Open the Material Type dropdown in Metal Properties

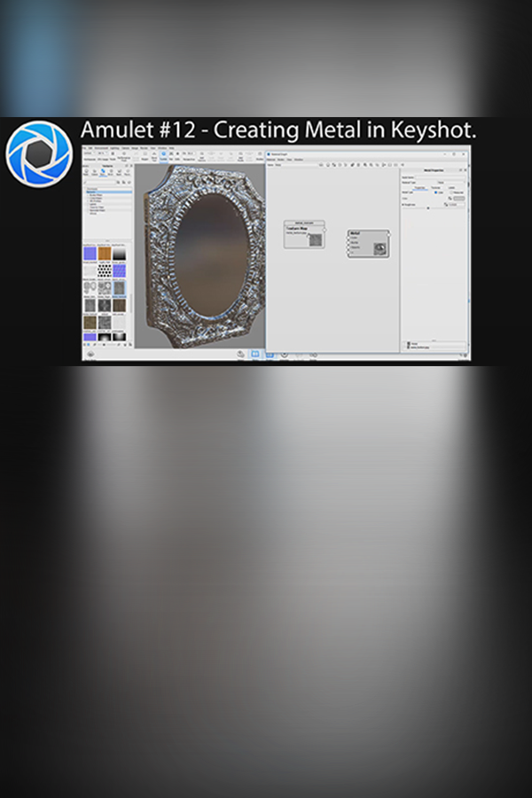(x=451, y=182)
